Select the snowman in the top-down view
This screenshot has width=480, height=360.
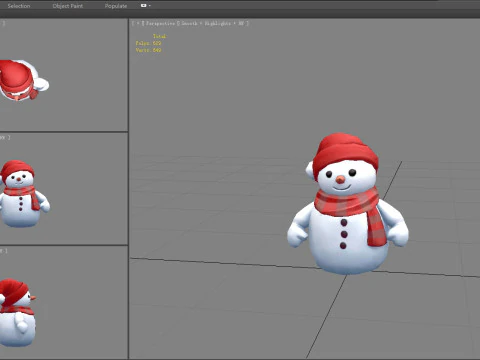click(x=23, y=80)
